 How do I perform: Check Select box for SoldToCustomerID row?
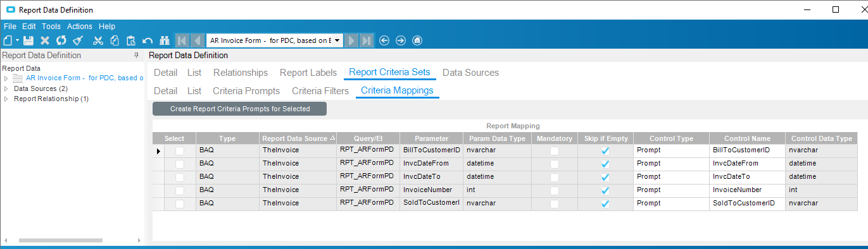(180, 203)
